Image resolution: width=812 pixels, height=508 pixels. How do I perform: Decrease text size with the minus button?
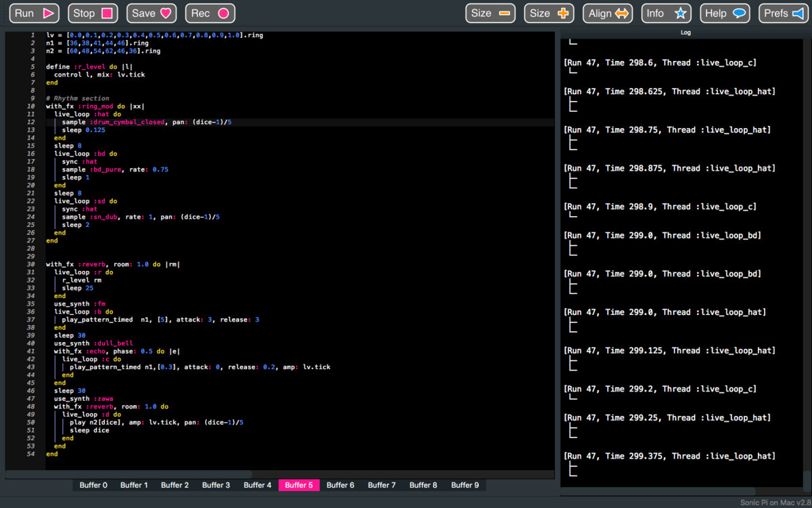491,14
